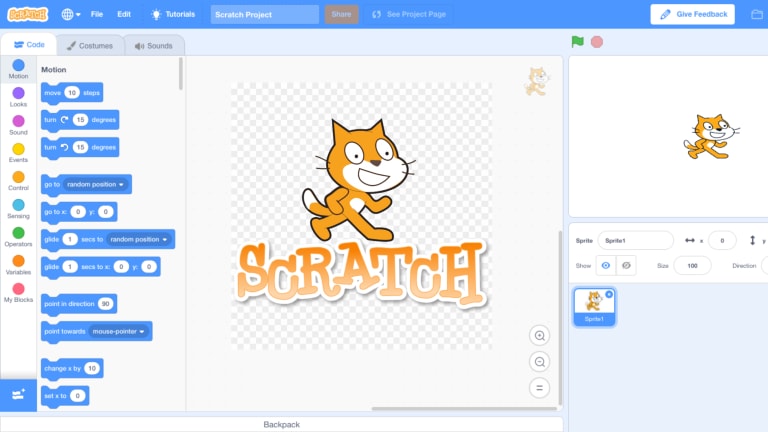Open the File menu

[96, 14]
